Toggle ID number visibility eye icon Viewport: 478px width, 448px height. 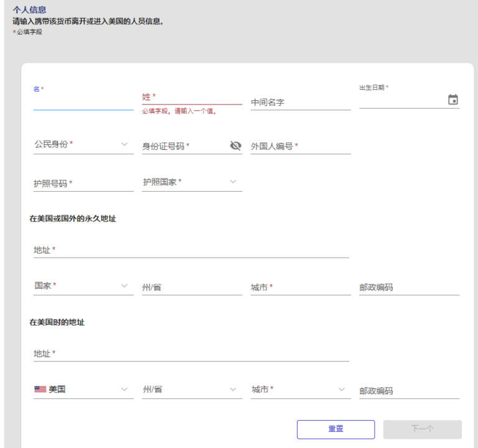point(236,146)
